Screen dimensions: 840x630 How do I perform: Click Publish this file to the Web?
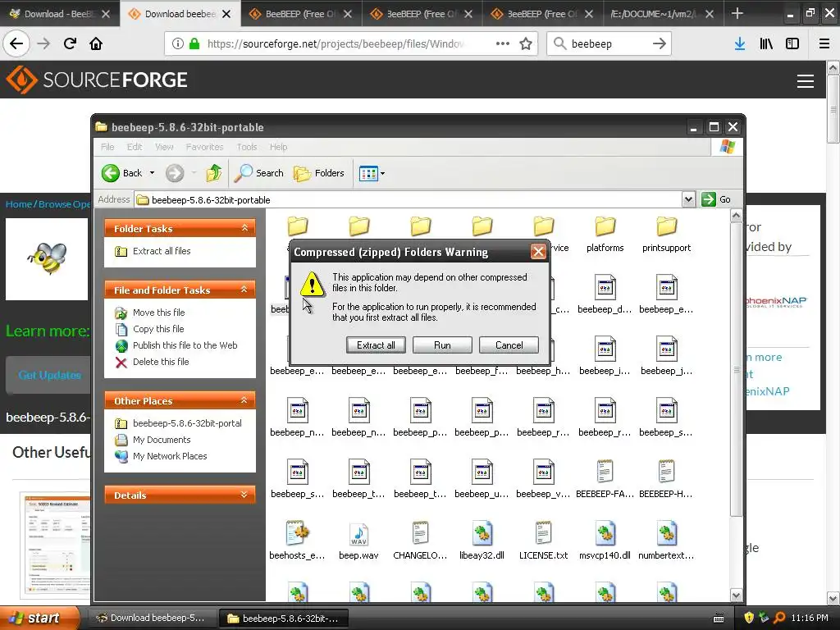[185, 345]
